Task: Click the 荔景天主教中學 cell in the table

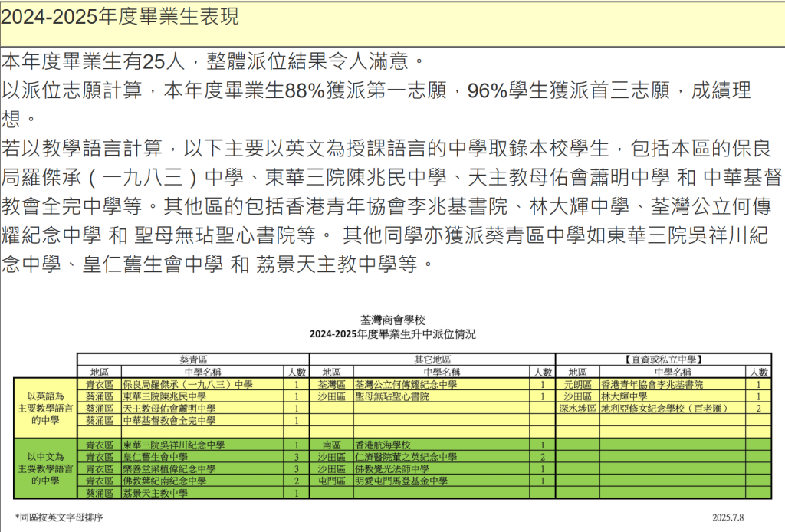Action: (156, 493)
